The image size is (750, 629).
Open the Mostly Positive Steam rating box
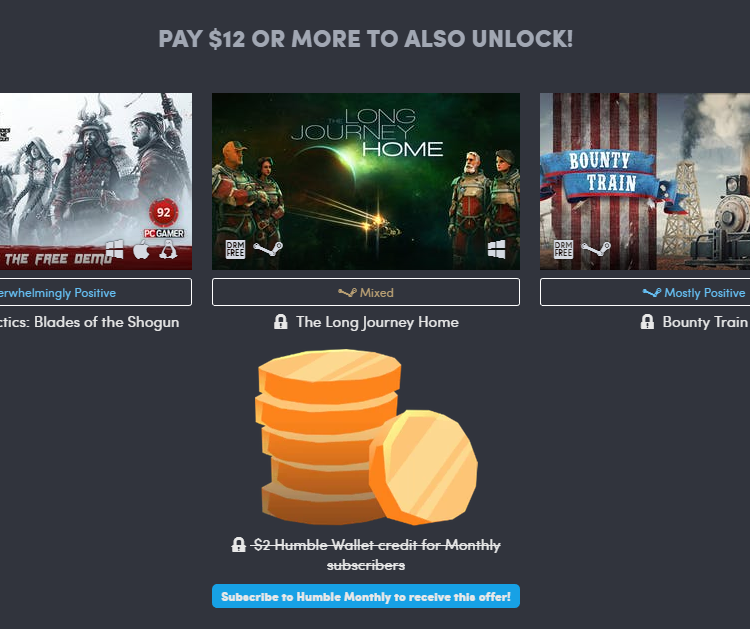click(x=645, y=292)
